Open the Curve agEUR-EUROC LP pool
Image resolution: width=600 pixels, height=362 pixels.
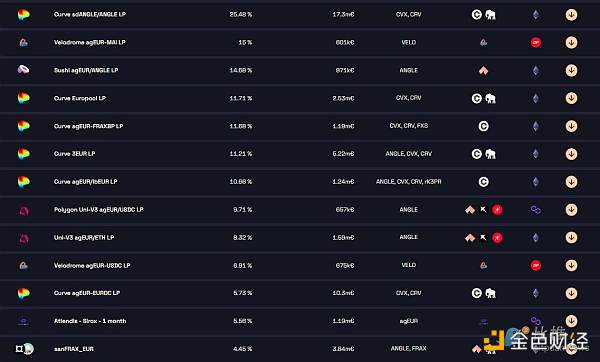pyautogui.click(x=87, y=293)
